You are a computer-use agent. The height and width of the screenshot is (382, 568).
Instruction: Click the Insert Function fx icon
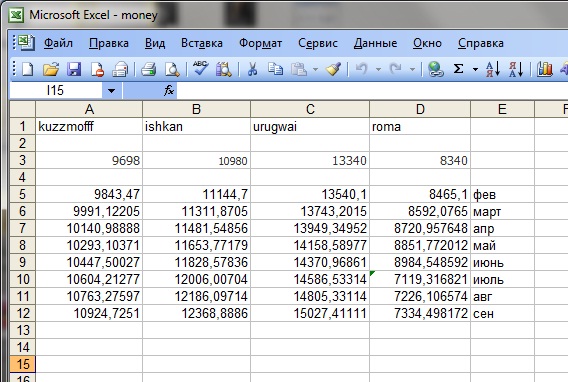pos(169,91)
